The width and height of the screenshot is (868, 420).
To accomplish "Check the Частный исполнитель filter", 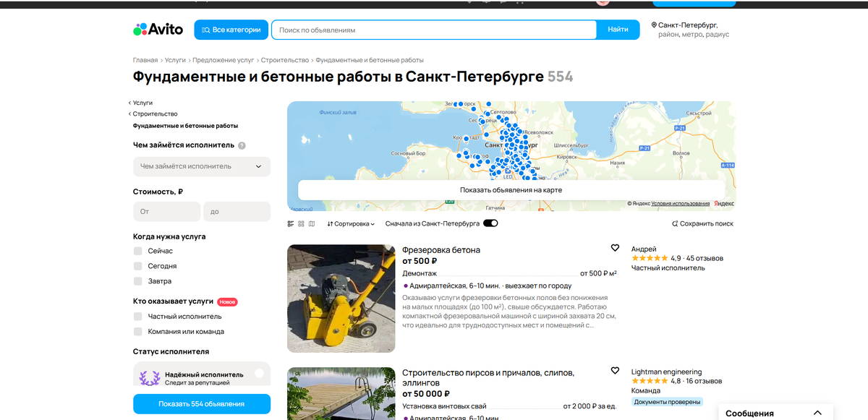I will click(137, 316).
